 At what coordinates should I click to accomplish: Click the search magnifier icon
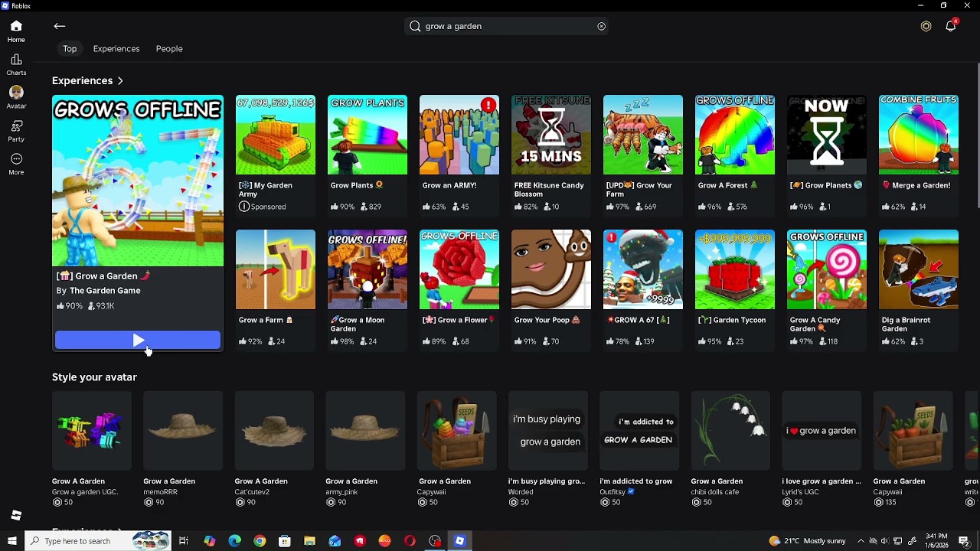[x=415, y=26]
